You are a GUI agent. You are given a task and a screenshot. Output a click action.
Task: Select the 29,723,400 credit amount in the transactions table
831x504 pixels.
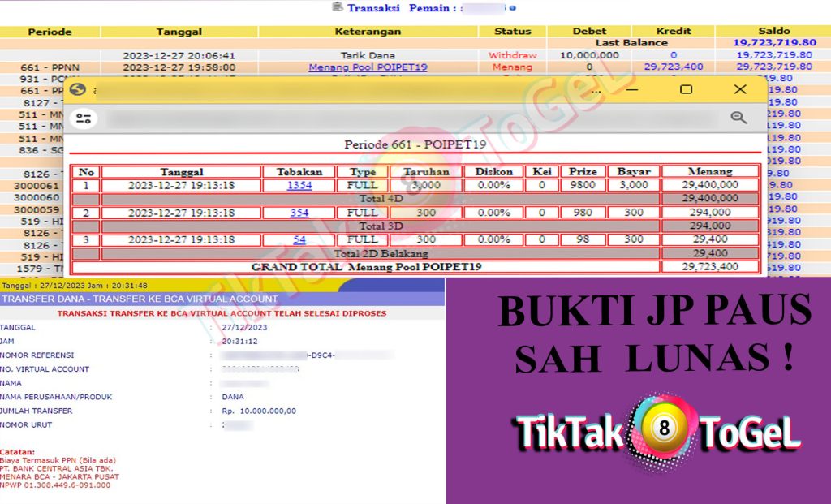click(x=674, y=67)
